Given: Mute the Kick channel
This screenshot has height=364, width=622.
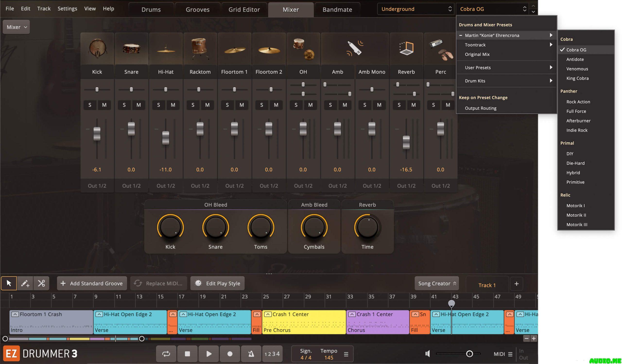Looking at the screenshot, I should 104,105.
